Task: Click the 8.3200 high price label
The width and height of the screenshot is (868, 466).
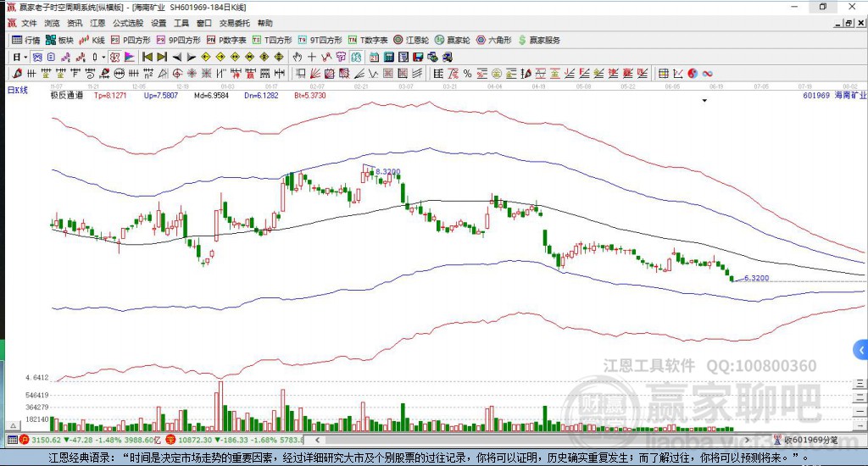Action: pyautogui.click(x=388, y=171)
